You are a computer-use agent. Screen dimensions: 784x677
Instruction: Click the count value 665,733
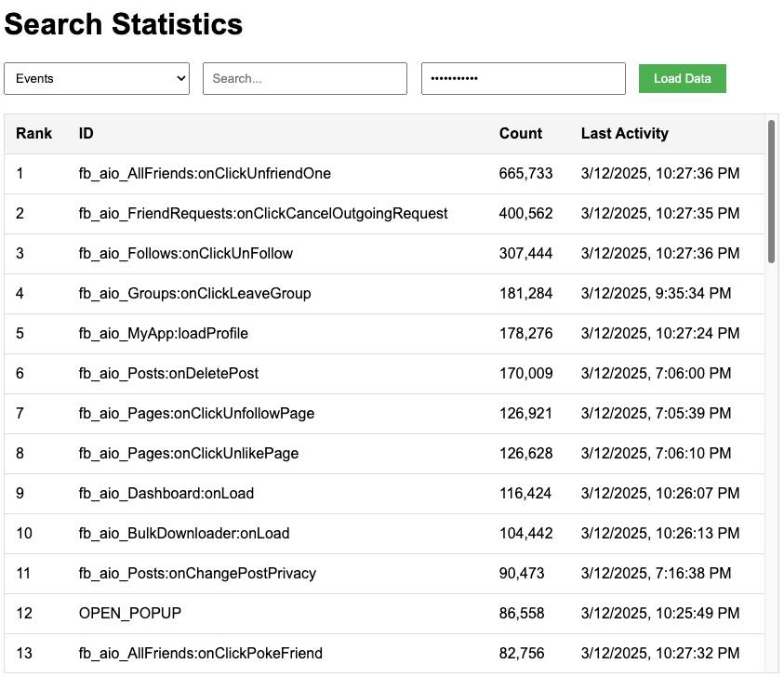526,174
